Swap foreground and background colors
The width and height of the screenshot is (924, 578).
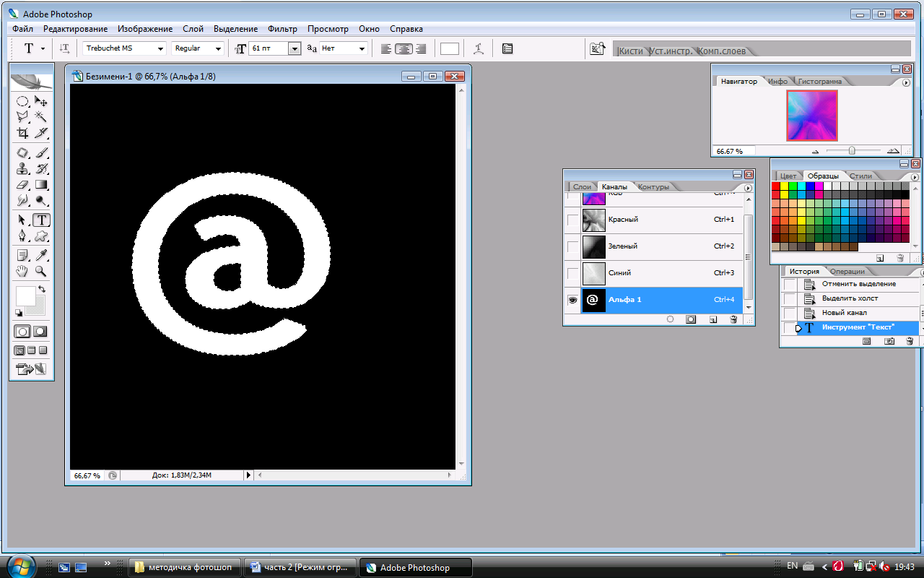(42, 290)
